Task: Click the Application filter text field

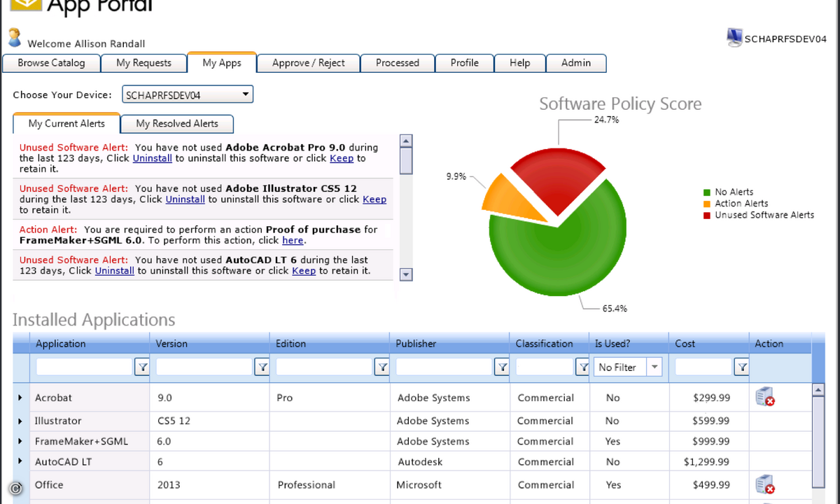Action: point(84,367)
